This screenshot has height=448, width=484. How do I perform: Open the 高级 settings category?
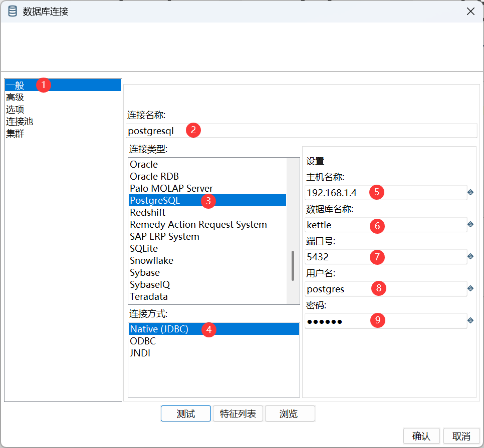point(63,97)
